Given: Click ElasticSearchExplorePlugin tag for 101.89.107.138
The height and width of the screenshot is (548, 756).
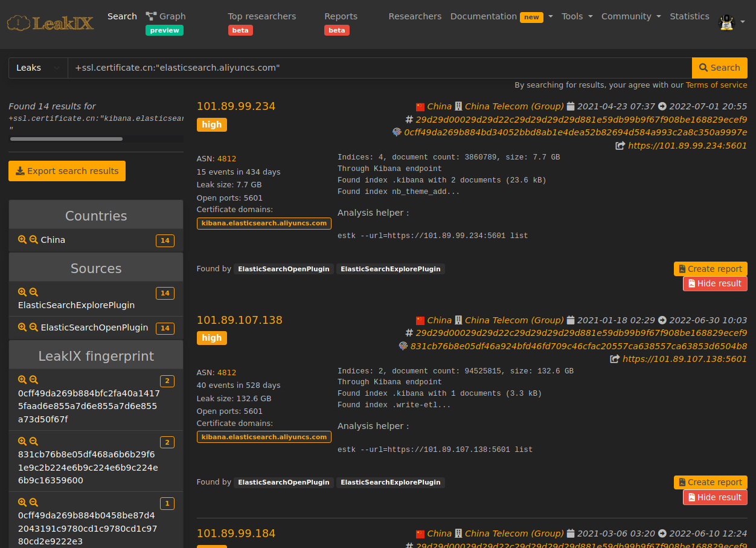Looking at the screenshot, I should pos(391,483).
